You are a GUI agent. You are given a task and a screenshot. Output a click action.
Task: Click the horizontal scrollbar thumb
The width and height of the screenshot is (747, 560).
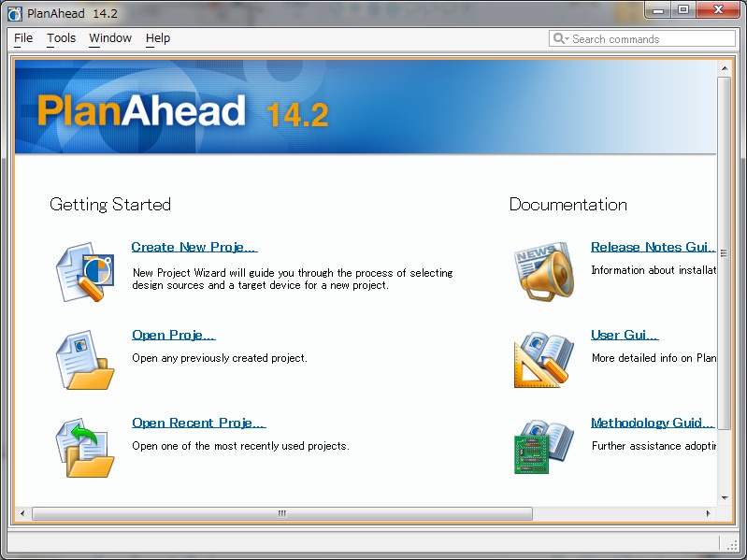pyautogui.click(x=282, y=513)
